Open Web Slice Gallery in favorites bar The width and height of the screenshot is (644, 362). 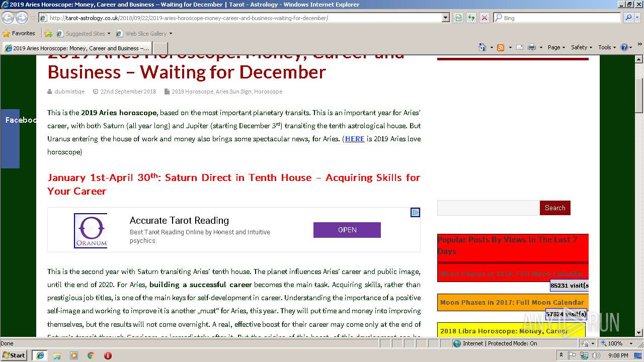144,33
